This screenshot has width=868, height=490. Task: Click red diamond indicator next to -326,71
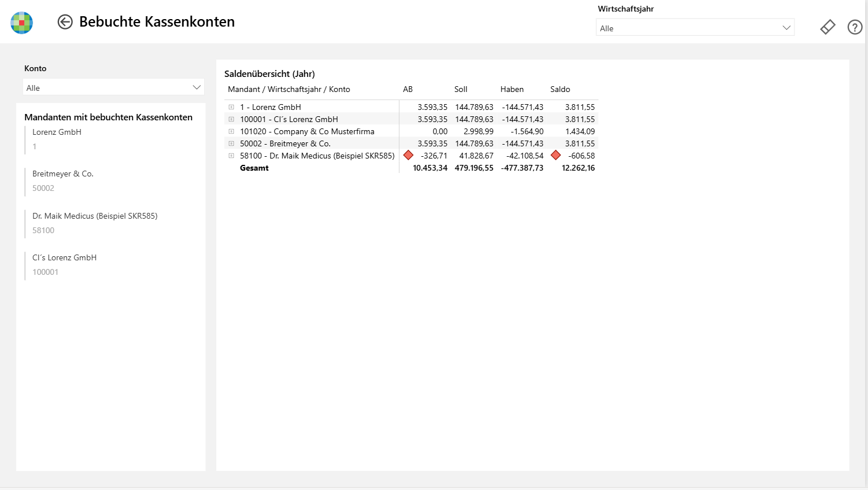[408, 155]
